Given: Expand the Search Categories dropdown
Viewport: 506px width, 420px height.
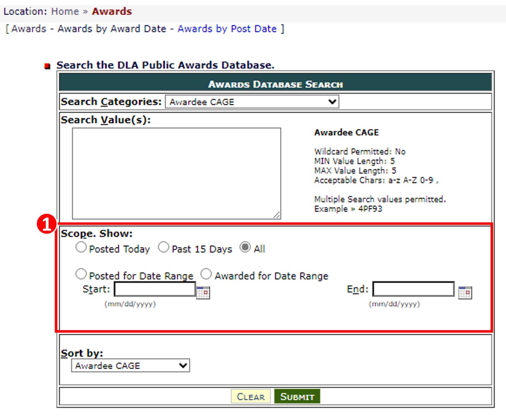Looking at the screenshot, I should [252, 102].
